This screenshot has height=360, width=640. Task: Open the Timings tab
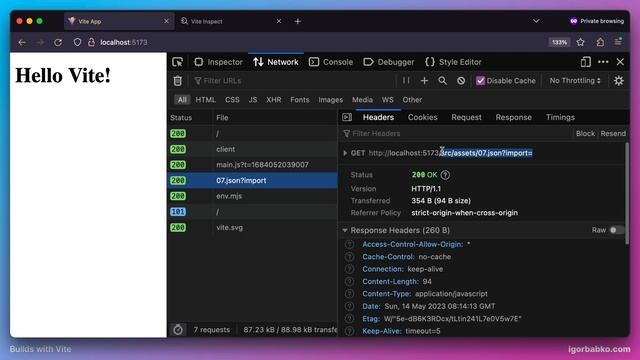[x=560, y=117]
